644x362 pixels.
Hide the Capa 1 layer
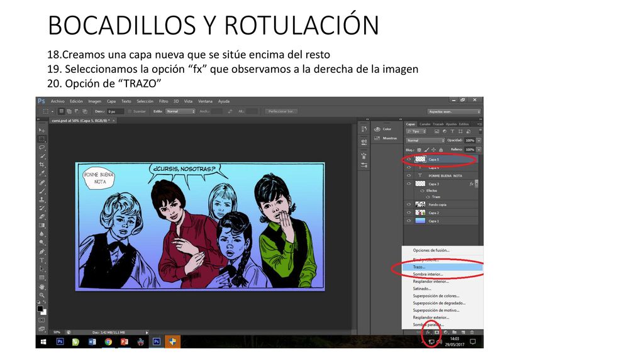click(x=409, y=221)
